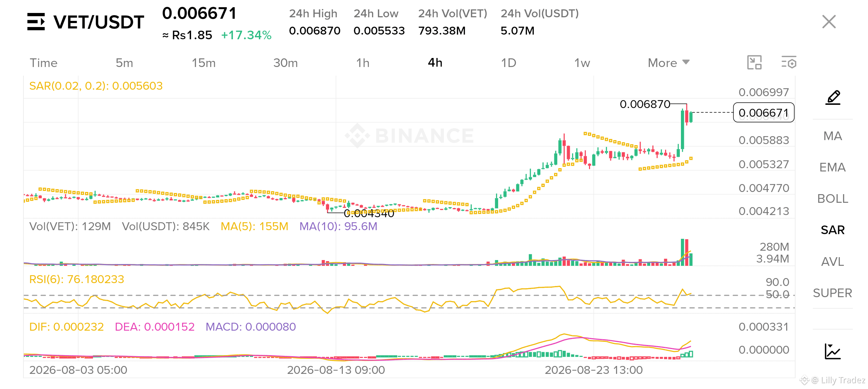Screen dimensions: 868x389
Task: Select the 4h timeframe
Action: click(435, 63)
